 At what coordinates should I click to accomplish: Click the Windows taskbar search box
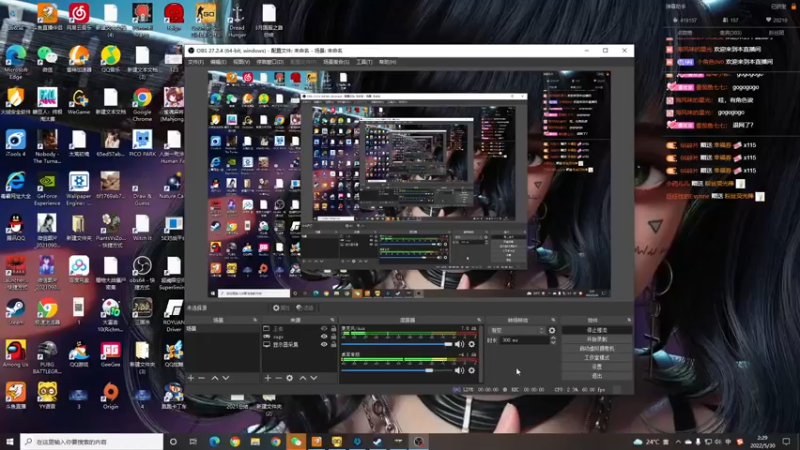pyautogui.click(x=92, y=442)
